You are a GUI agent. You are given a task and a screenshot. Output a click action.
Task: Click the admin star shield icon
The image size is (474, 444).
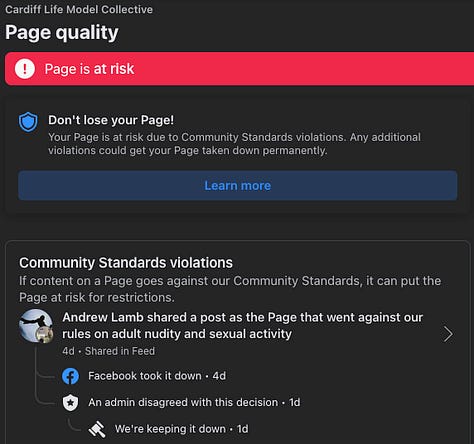71,403
